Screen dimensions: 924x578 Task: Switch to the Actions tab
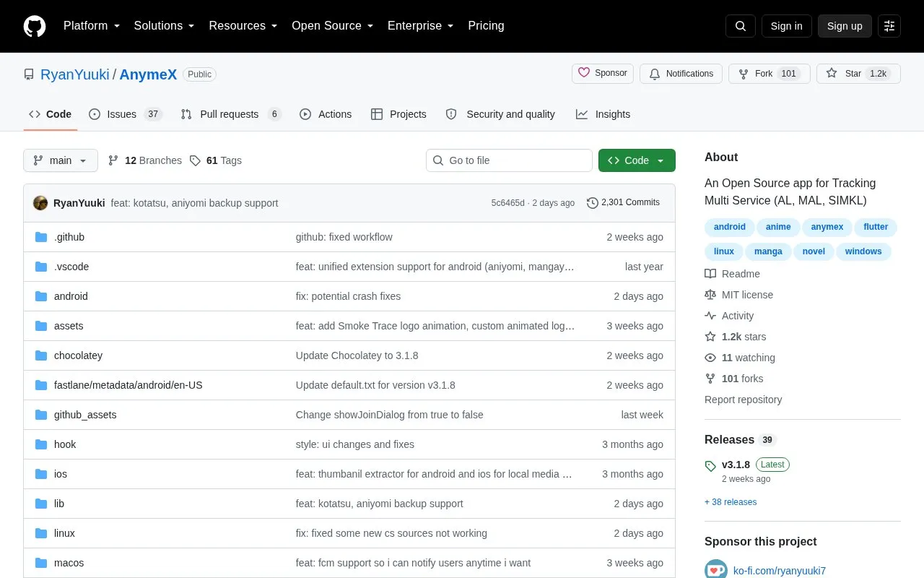pyautogui.click(x=326, y=114)
